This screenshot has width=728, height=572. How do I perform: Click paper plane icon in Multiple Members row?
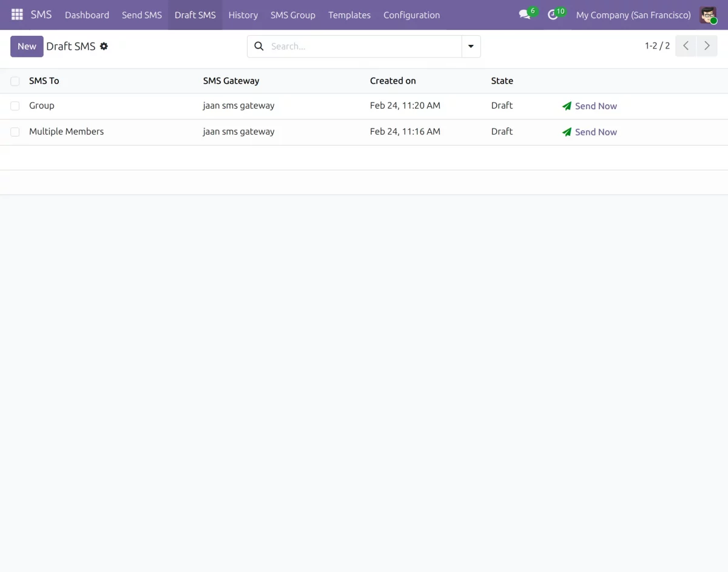click(x=567, y=132)
